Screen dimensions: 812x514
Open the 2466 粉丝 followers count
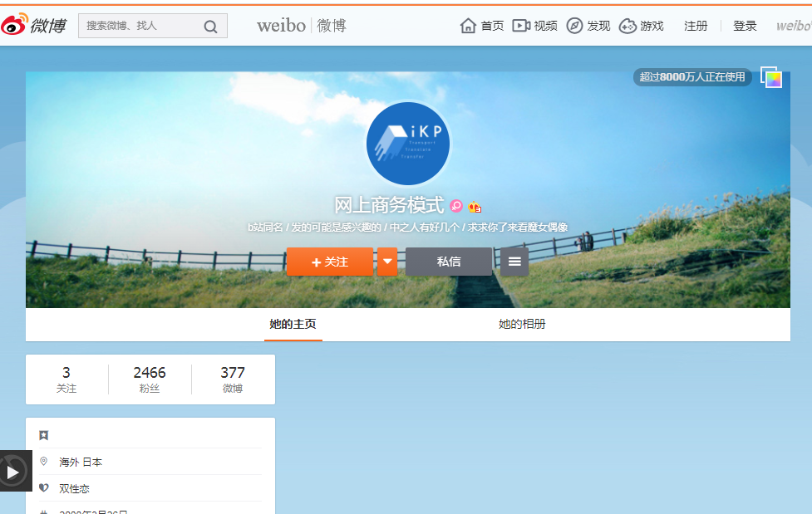coord(150,379)
